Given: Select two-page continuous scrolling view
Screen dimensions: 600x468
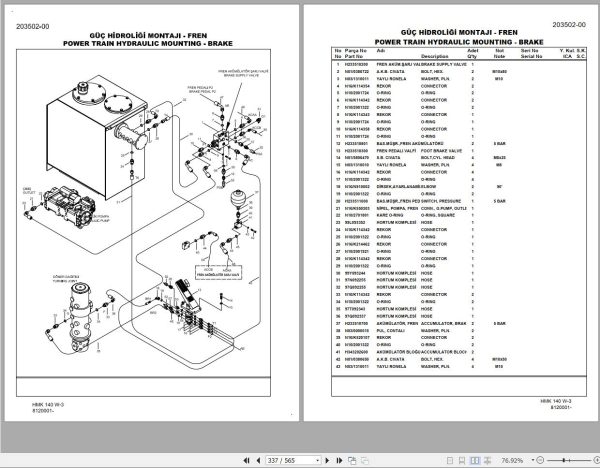Looking at the screenshot, I should tap(488, 460).
